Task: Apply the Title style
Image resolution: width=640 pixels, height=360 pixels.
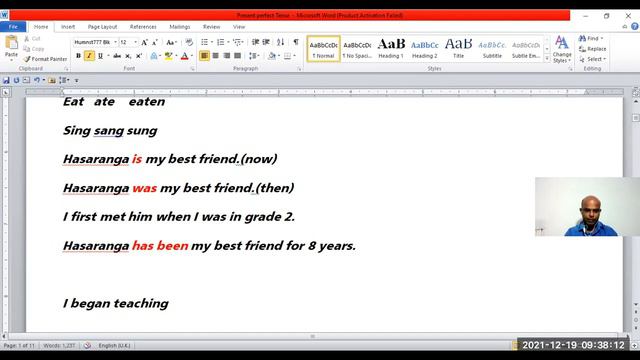Action: coord(458,49)
